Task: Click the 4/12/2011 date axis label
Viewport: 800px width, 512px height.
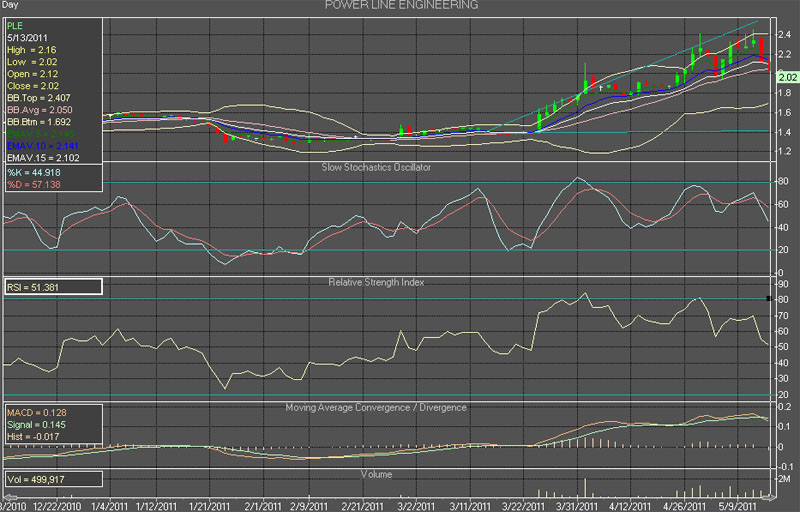Action: point(630,506)
